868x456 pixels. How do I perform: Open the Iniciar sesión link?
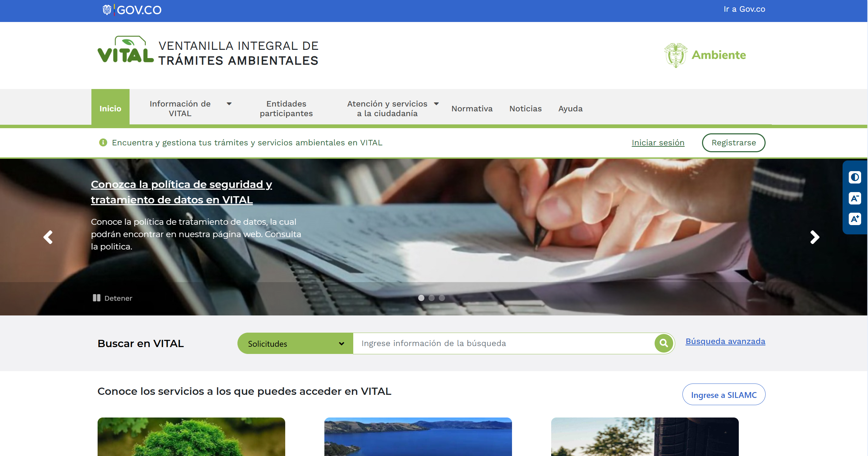(x=658, y=143)
